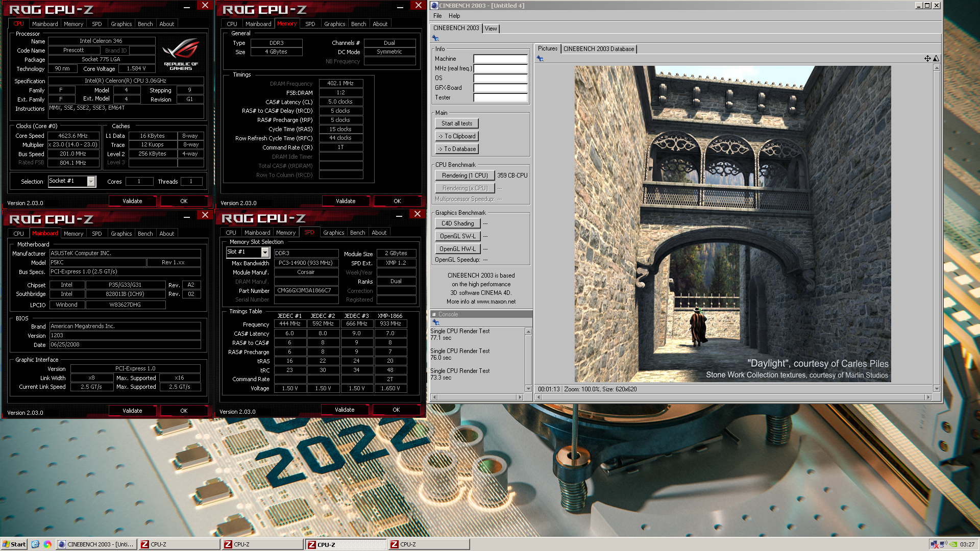
Task: Click the console vertical scrollbar up arrow
Action: (x=528, y=332)
